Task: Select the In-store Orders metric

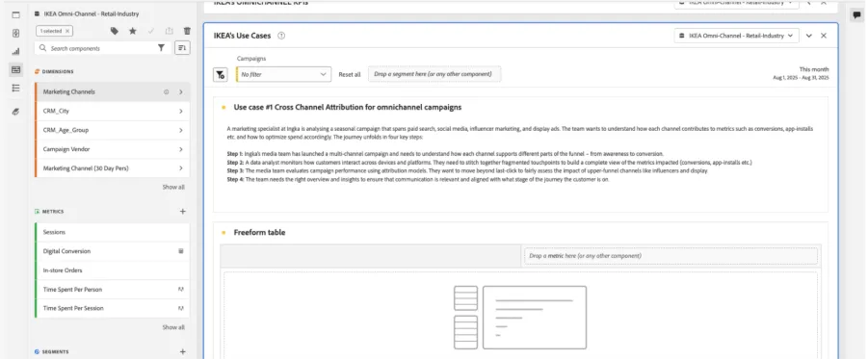Action: [x=113, y=270]
